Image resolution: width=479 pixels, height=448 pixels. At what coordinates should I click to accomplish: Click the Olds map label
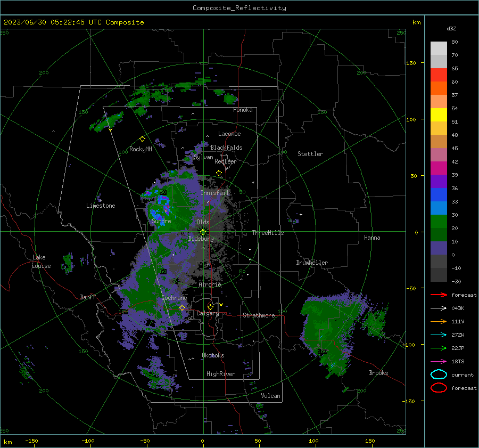click(203, 222)
